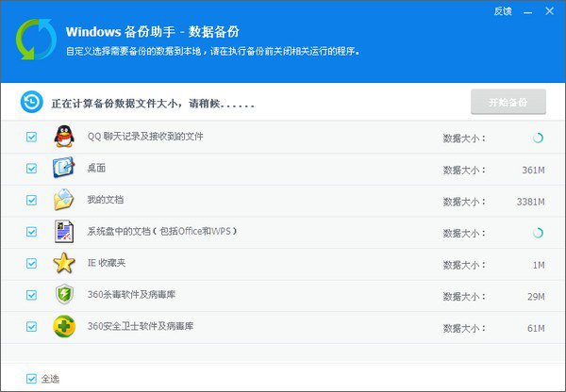This screenshot has height=392, width=566.
Task: Select the 360安全卫士软件及病毒库 label
Action: pos(141,326)
